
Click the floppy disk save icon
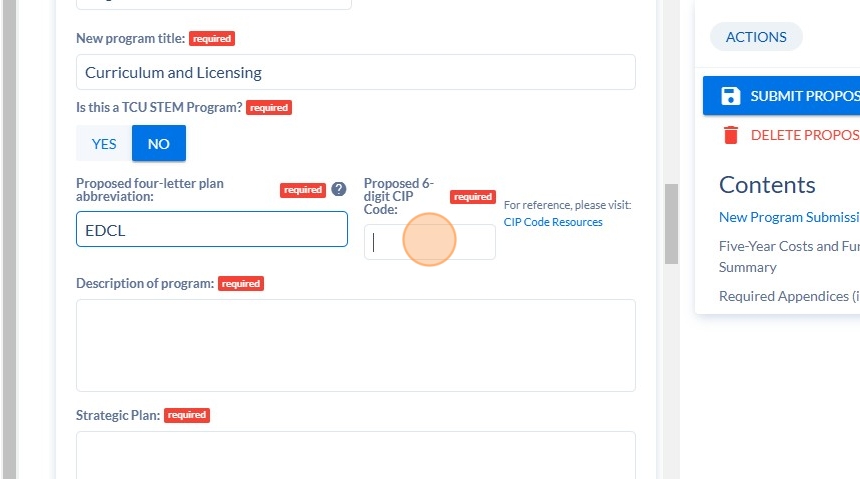730,96
